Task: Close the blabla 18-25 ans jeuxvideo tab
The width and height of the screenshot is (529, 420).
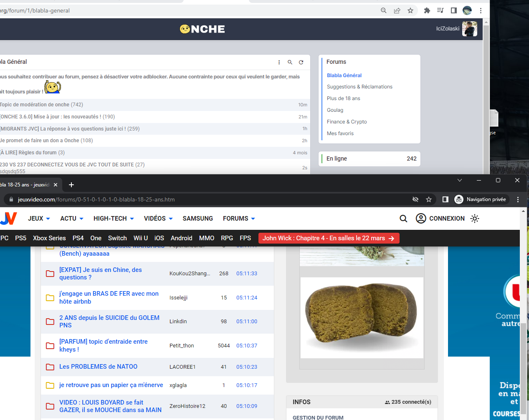Action: click(x=56, y=185)
